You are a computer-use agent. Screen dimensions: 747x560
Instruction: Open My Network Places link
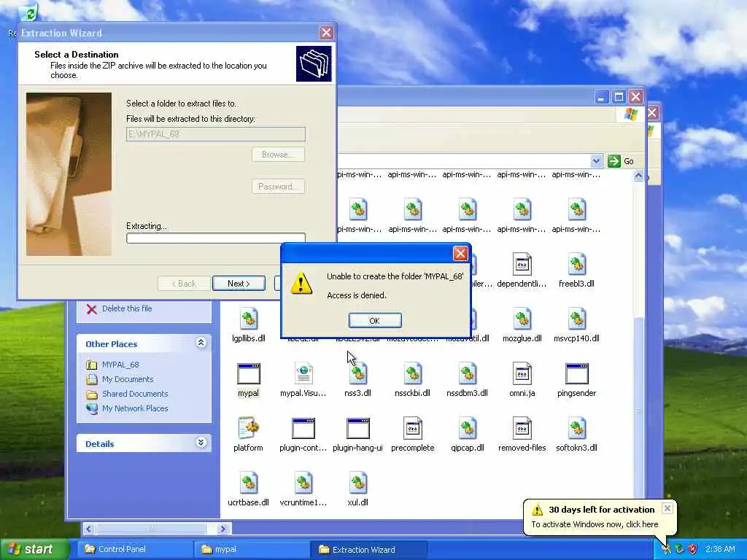135,408
